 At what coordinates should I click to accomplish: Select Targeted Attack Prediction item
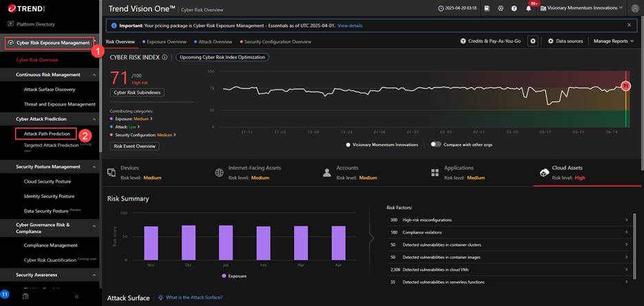(51, 145)
